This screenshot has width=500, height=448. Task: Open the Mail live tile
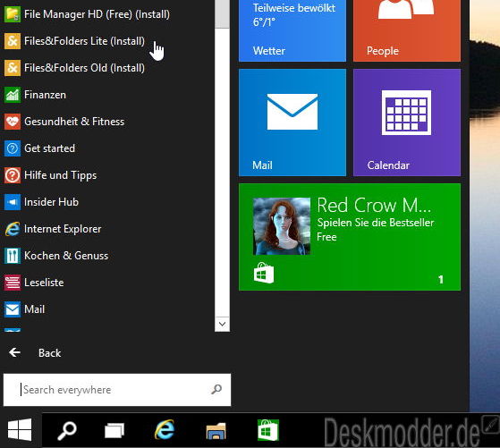point(292,123)
